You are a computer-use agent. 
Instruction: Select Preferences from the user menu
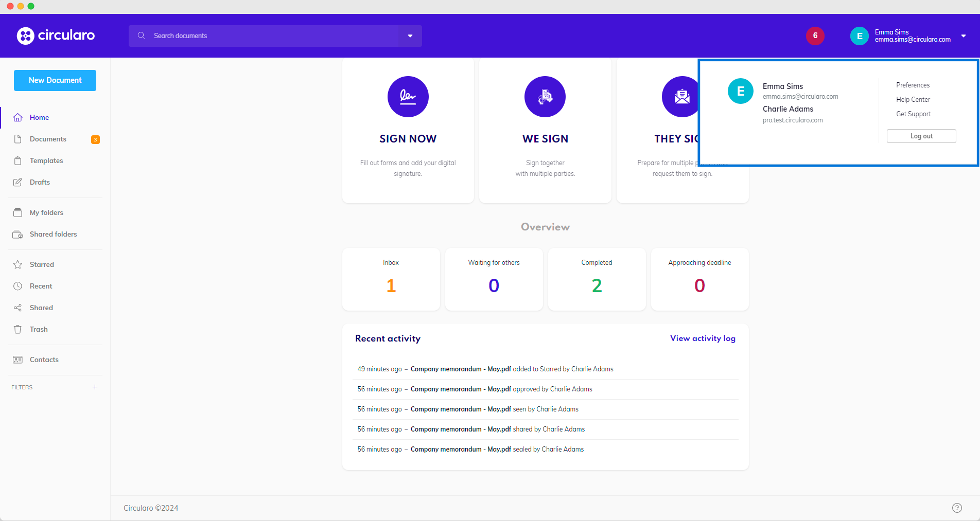tap(913, 85)
